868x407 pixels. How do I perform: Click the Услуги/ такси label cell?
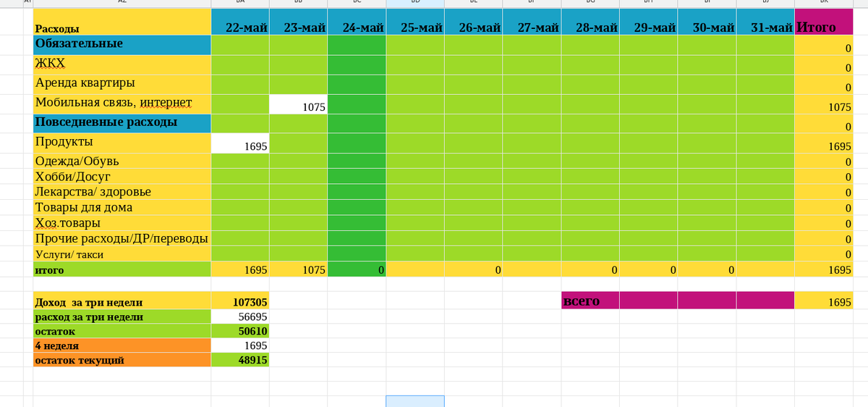(122, 254)
